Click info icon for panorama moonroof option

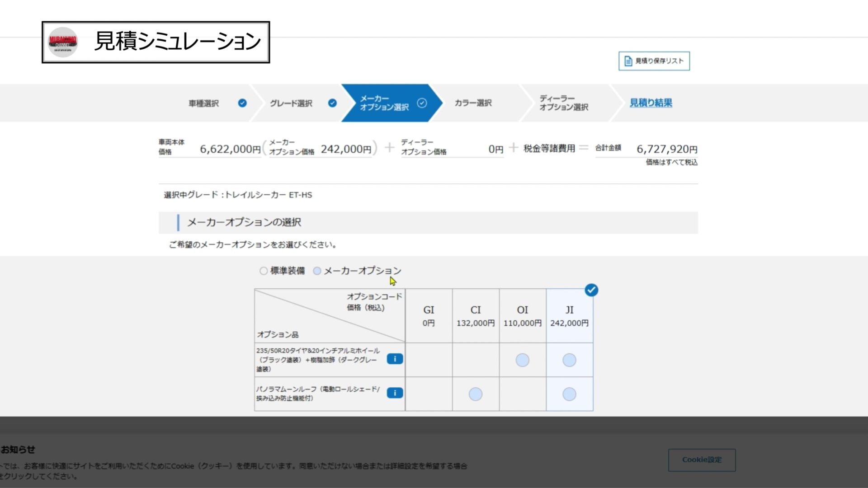pos(395,393)
